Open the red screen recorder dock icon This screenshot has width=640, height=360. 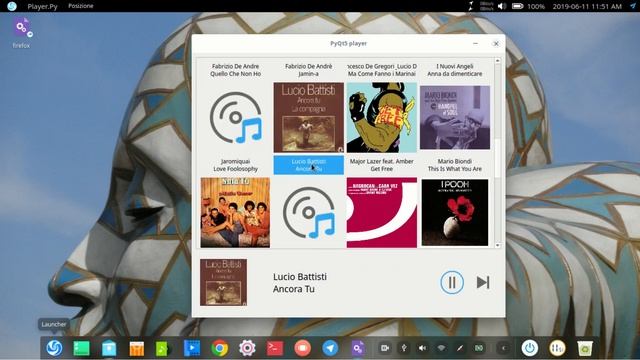[302, 348]
